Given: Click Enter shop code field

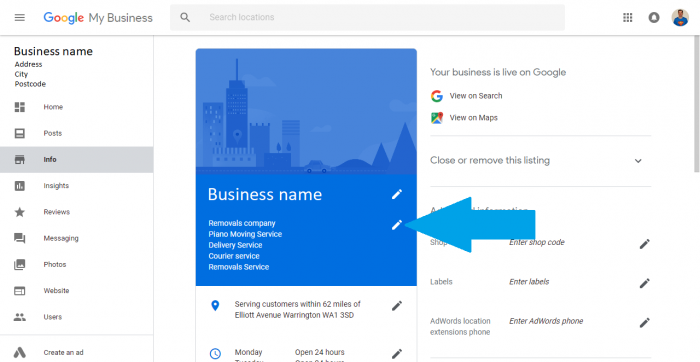Looking at the screenshot, I should [x=537, y=242].
